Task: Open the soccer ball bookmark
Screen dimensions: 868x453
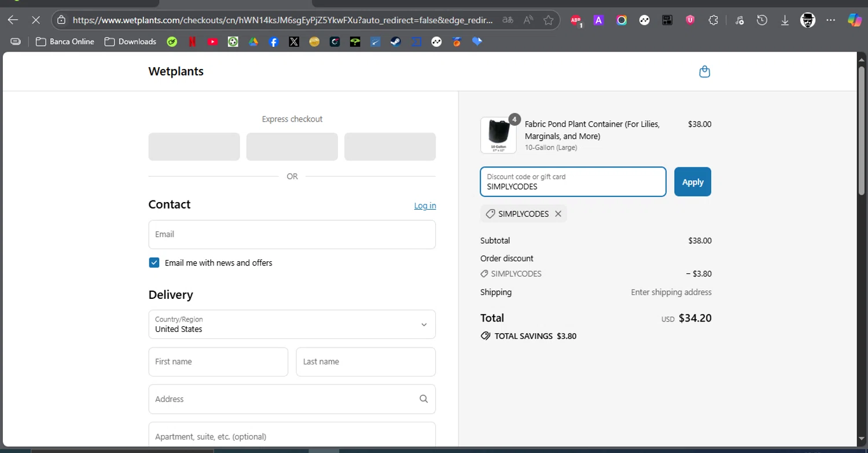Action: point(233,42)
